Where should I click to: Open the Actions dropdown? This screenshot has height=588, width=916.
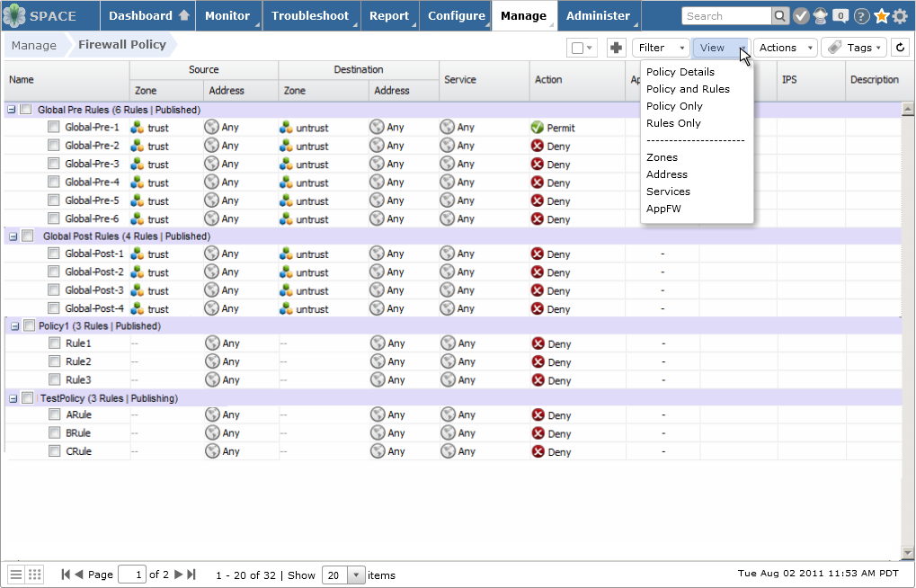click(785, 48)
